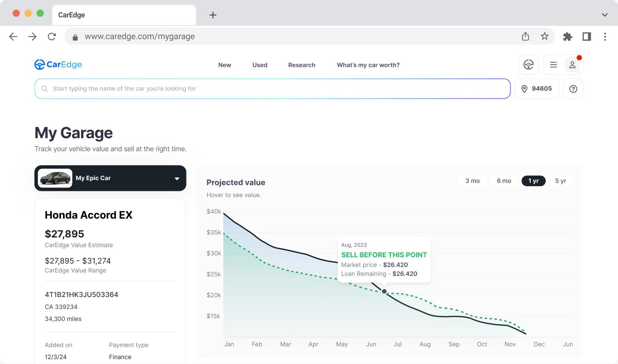Expand the My Epic Car vehicle selector

coord(177,178)
